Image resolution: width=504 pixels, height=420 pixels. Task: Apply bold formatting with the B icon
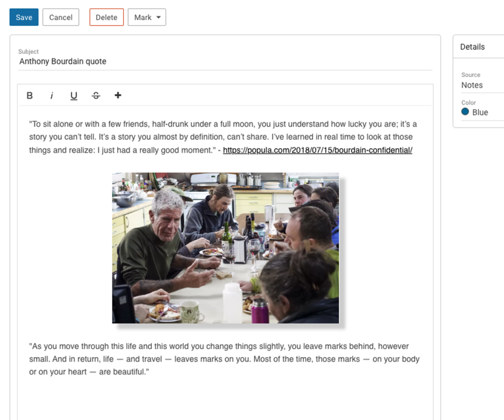tap(30, 95)
